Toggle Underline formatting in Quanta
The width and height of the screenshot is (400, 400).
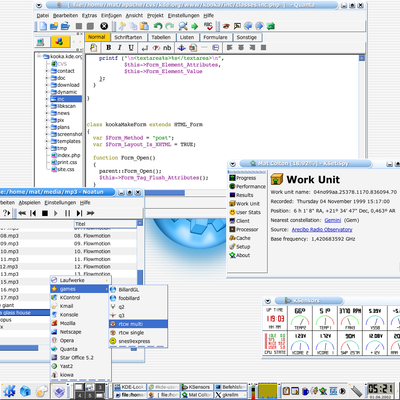(131, 48)
